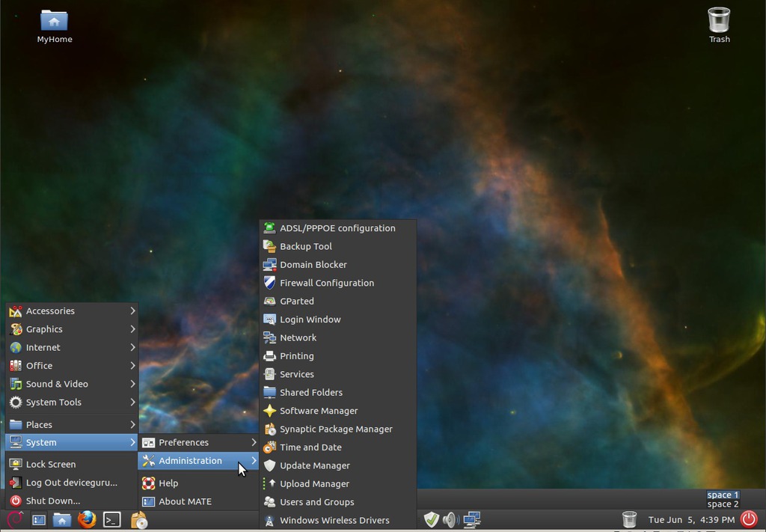Launch Software Manager
This screenshot has height=532, width=766.
tap(337, 411)
